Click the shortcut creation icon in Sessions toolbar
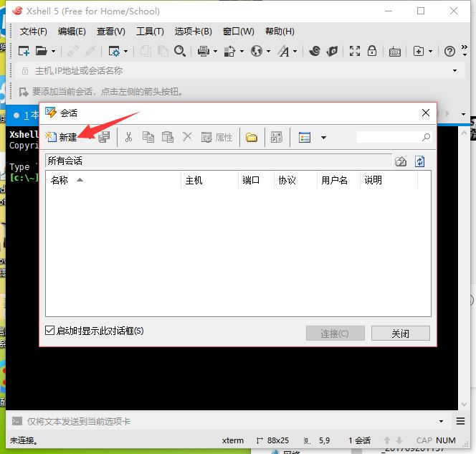 277,137
